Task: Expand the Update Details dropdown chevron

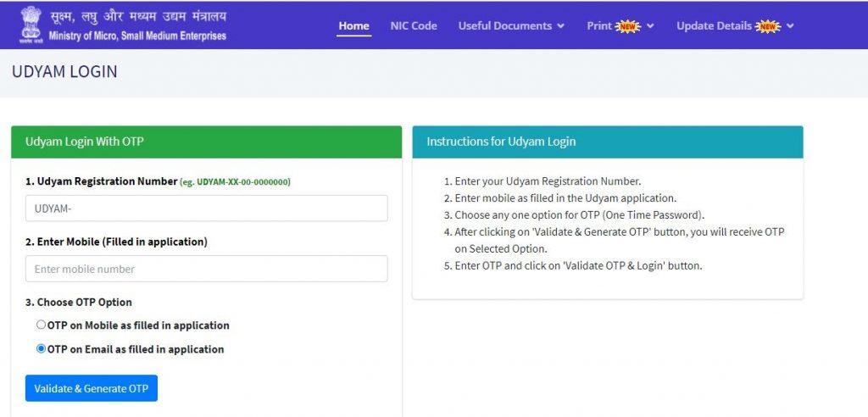Action: coord(790,26)
